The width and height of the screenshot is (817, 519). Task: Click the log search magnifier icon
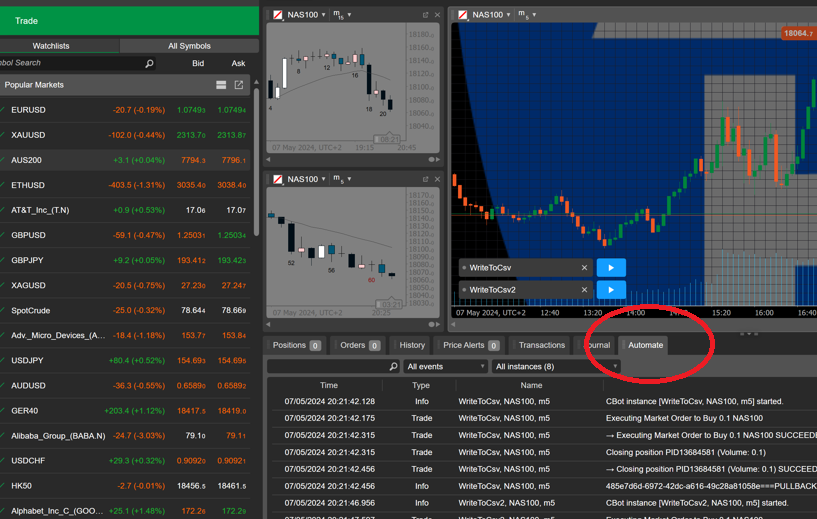coord(393,366)
